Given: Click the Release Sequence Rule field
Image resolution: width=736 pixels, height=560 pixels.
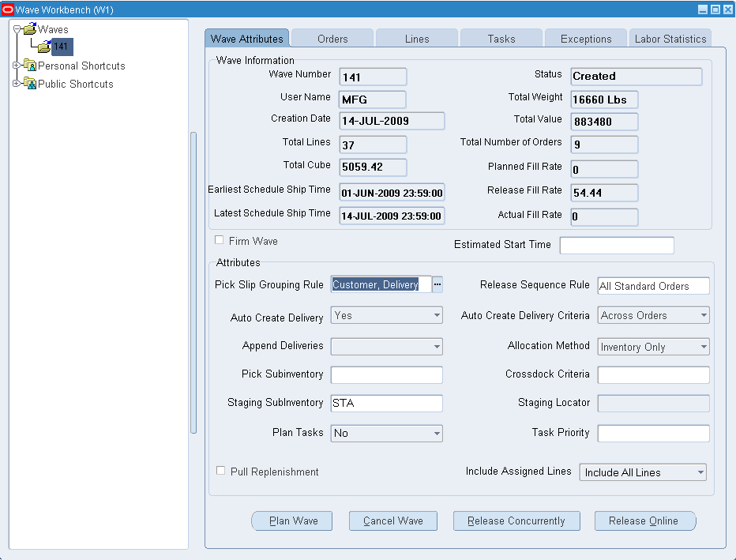Looking at the screenshot, I should click(x=653, y=286).
